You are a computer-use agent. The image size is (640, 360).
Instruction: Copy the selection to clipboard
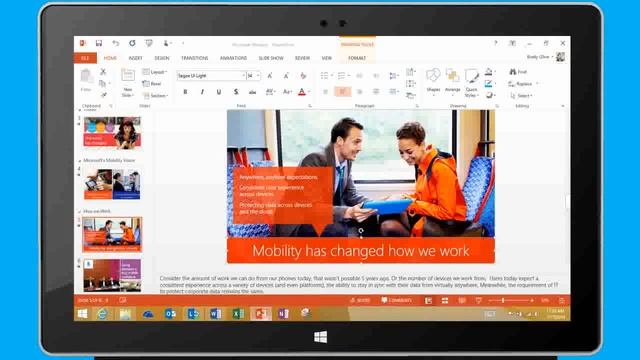[102, 84]
